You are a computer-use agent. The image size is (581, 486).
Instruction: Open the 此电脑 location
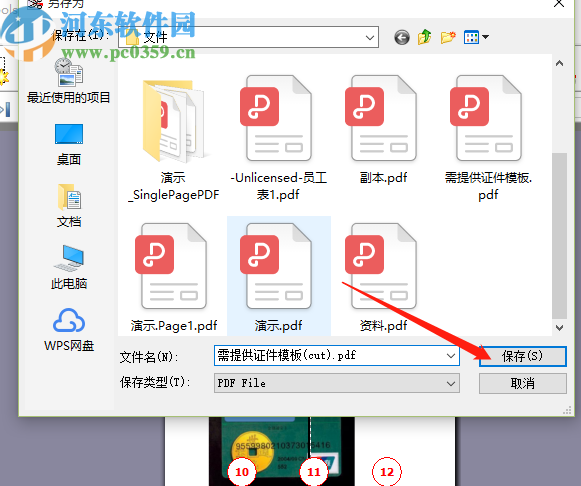69,268
